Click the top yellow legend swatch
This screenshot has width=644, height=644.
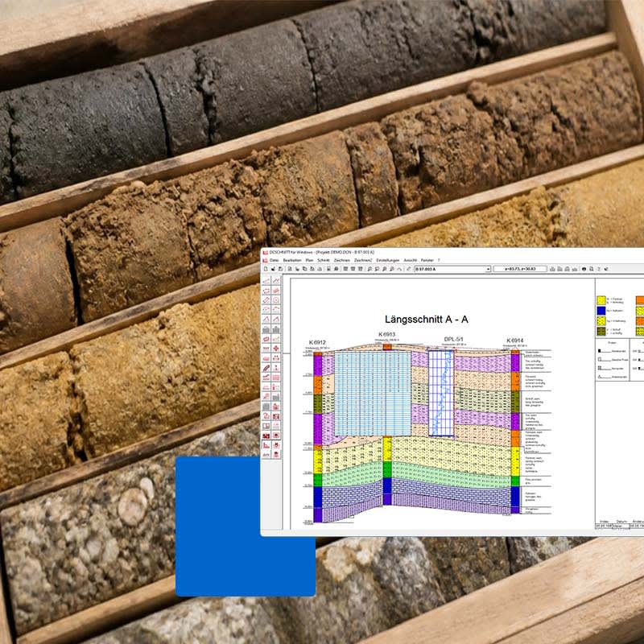coord(601,300)
